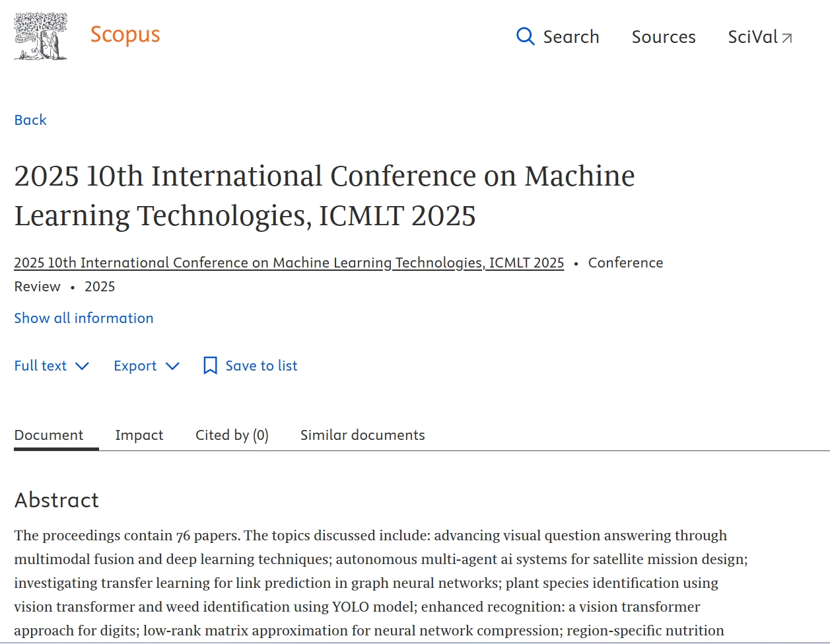Click the external arrow icon beside SciVal
830x644 pixels.
(787, 38)
